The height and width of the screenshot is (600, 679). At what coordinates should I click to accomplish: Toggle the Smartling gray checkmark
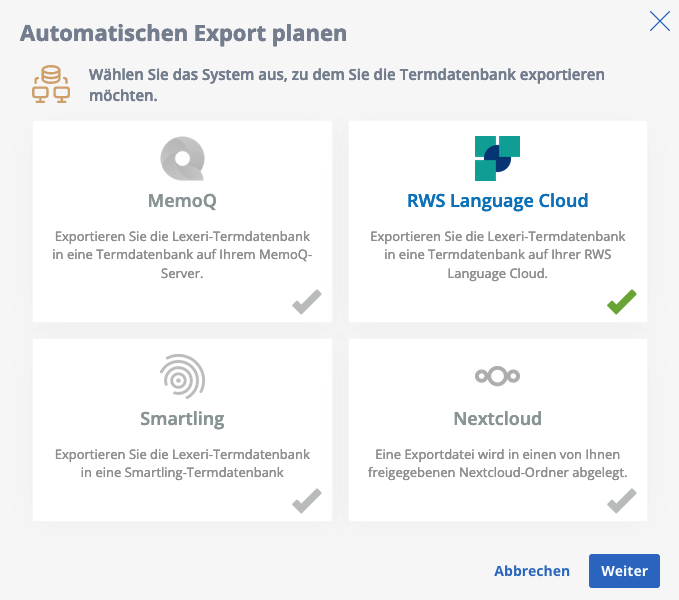click(x=307, y=501)
